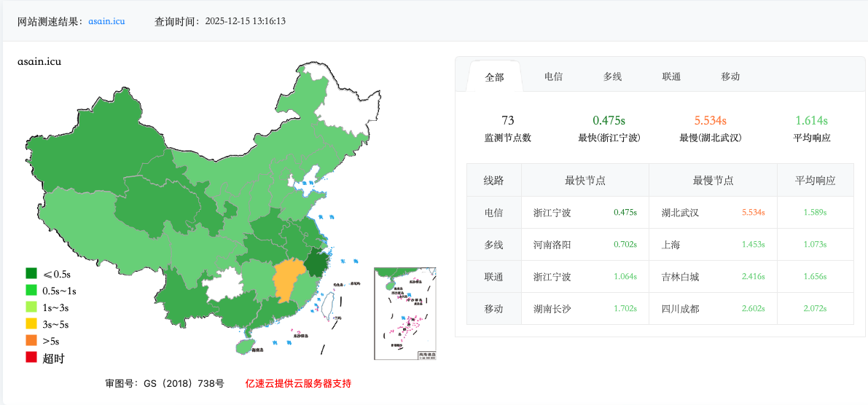
Task: Click the 1.073s average cell
Action: [x=815, y=245]
